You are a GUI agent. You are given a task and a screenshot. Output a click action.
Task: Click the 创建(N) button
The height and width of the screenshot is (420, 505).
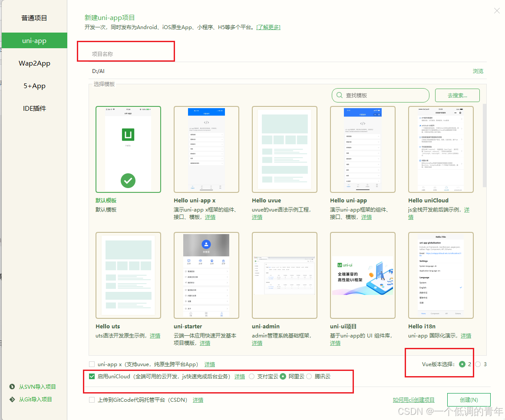(469, 400)
